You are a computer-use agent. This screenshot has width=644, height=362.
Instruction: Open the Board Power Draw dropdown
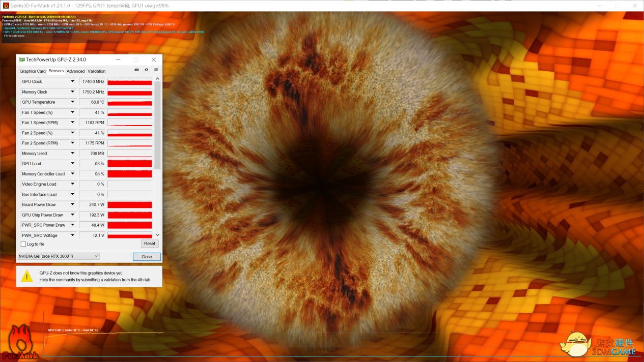[72, 204]
